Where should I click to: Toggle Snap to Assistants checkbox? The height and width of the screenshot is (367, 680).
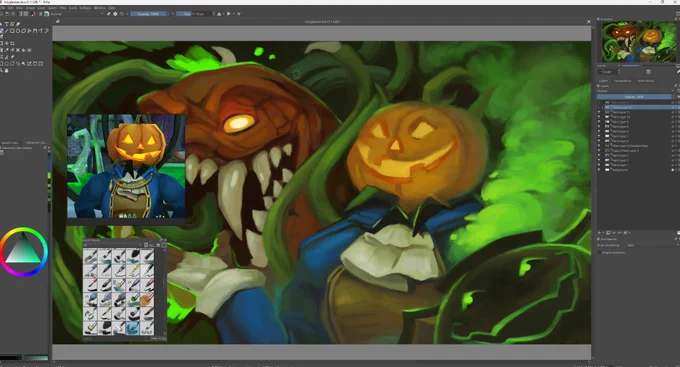599,252
